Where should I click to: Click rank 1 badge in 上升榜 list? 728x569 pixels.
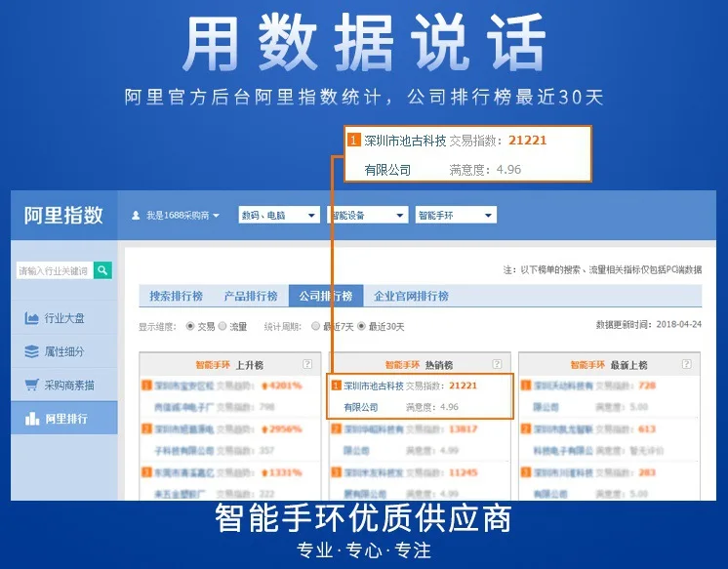pos(146,386)
